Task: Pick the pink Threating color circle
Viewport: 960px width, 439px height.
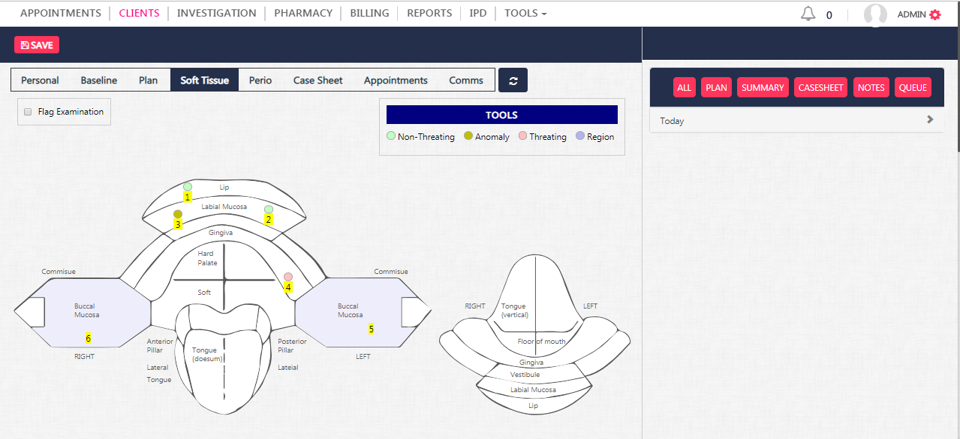Action: tap(523, 137)
